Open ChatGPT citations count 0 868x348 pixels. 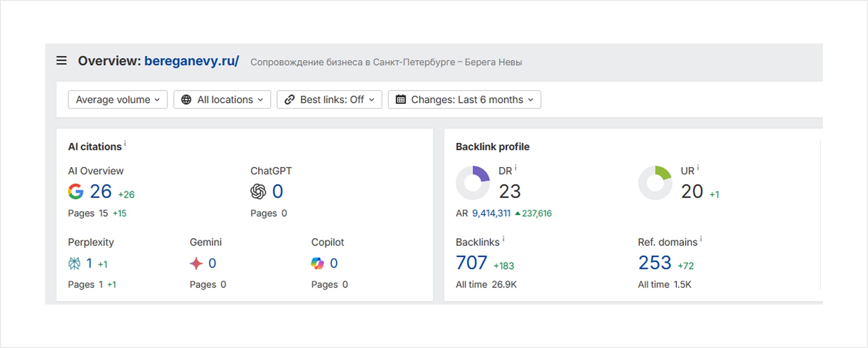[278, 191]
